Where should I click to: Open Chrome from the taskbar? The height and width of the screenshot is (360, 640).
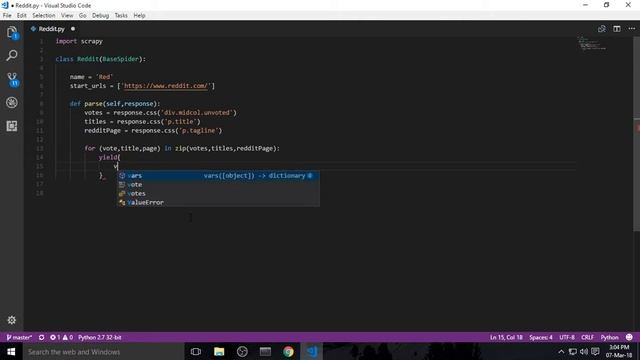[x=289, y=351]
